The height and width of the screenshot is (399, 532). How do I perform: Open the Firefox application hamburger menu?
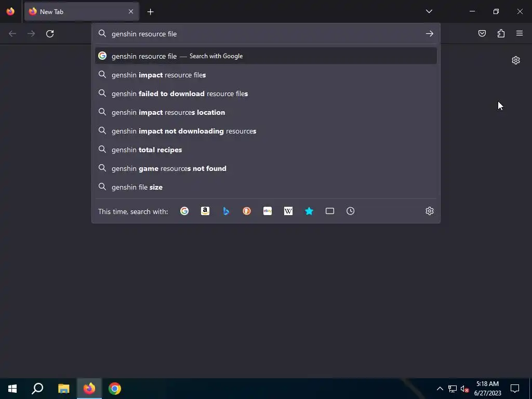tap(520, 33)
